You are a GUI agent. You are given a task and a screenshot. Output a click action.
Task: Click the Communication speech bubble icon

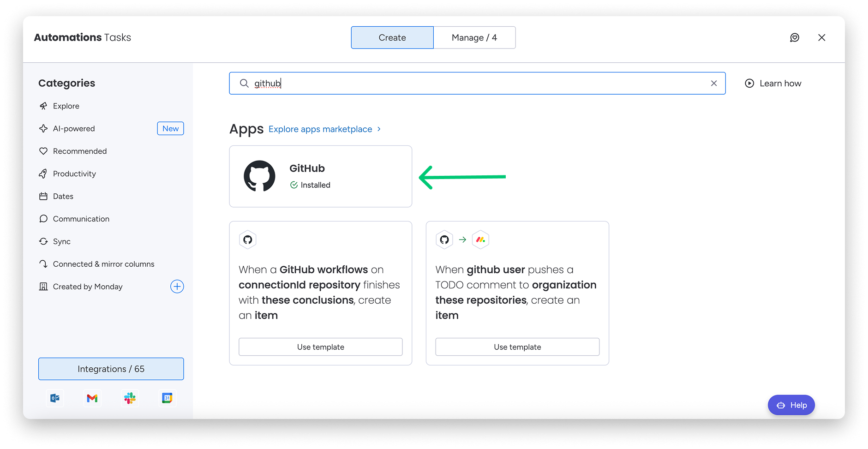(43, 219)
